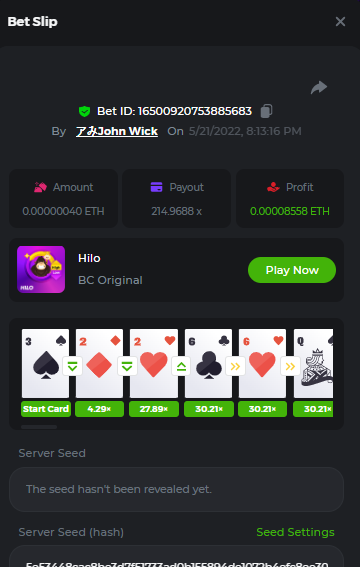Image resolution: width=360 pixels, height=567 pixels.
Task: Click the Amount bag icon
Action: [x=40, y=187]
